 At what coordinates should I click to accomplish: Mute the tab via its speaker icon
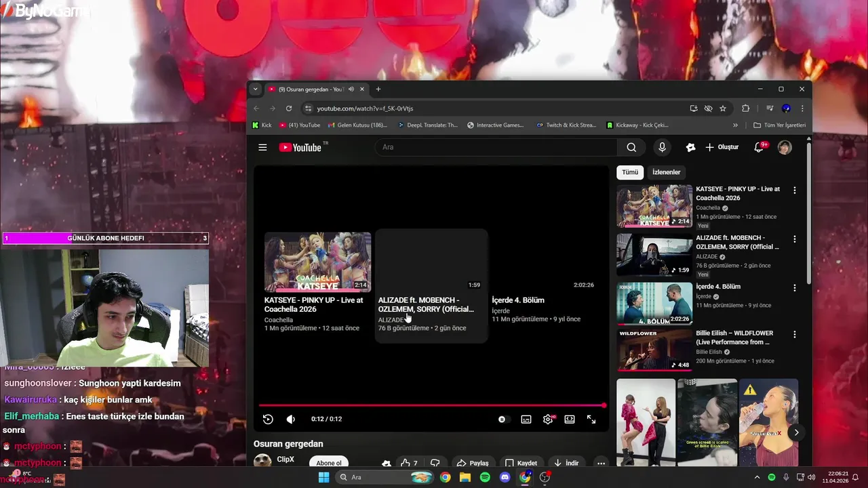351,89
